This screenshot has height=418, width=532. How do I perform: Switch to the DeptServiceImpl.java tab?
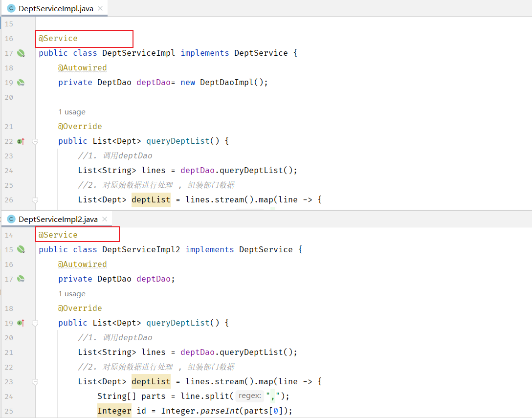55,8
